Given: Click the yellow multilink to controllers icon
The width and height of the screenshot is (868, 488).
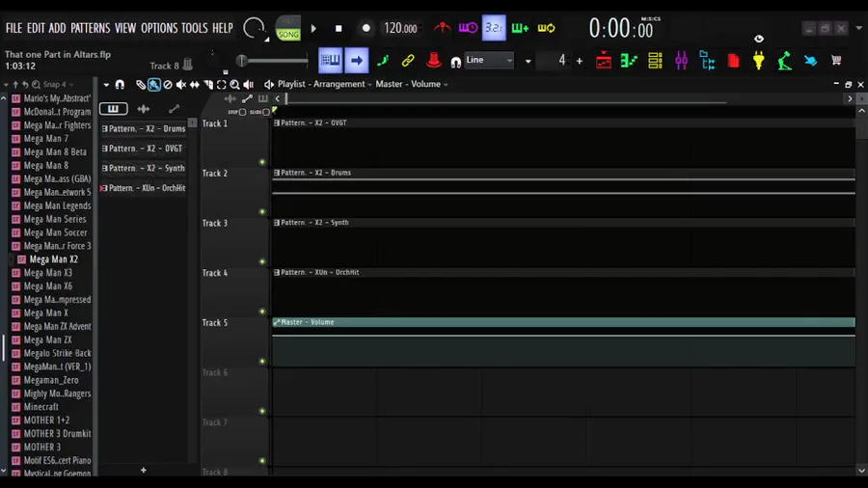Looking at the screenshot, I should click(x=408, y=61).
